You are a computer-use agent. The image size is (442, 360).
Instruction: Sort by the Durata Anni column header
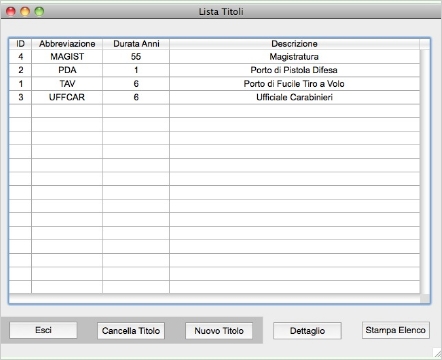point(136,44)
